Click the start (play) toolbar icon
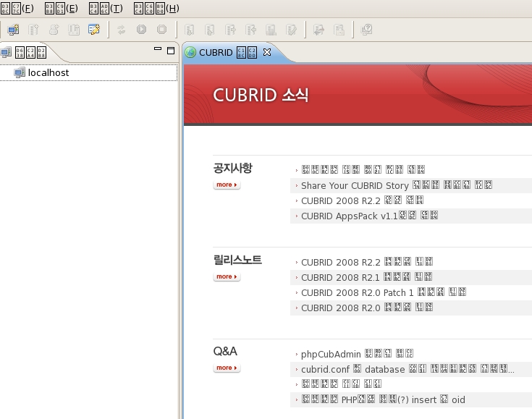 pyautogui.click(x=141, y=30)
